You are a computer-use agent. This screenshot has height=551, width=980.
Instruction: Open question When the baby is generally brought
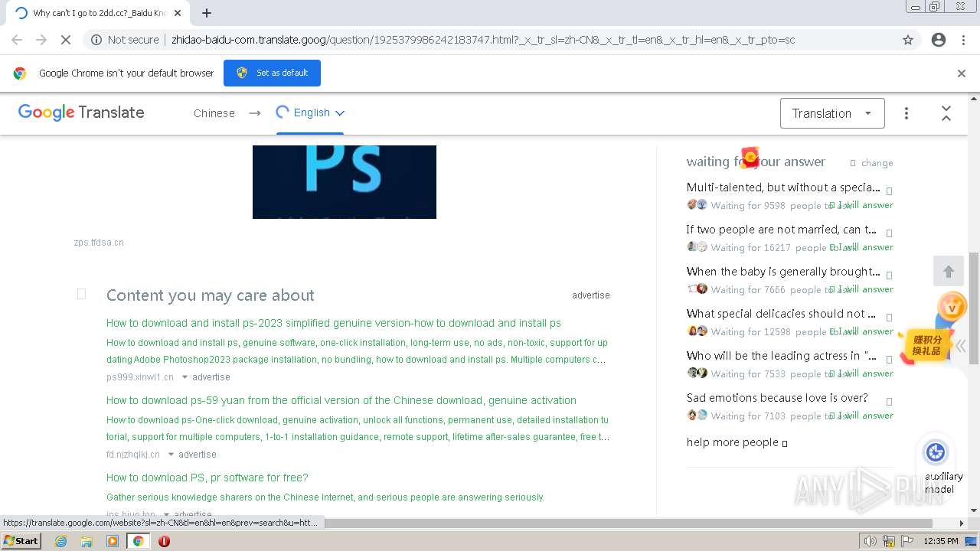pos(783,272)
